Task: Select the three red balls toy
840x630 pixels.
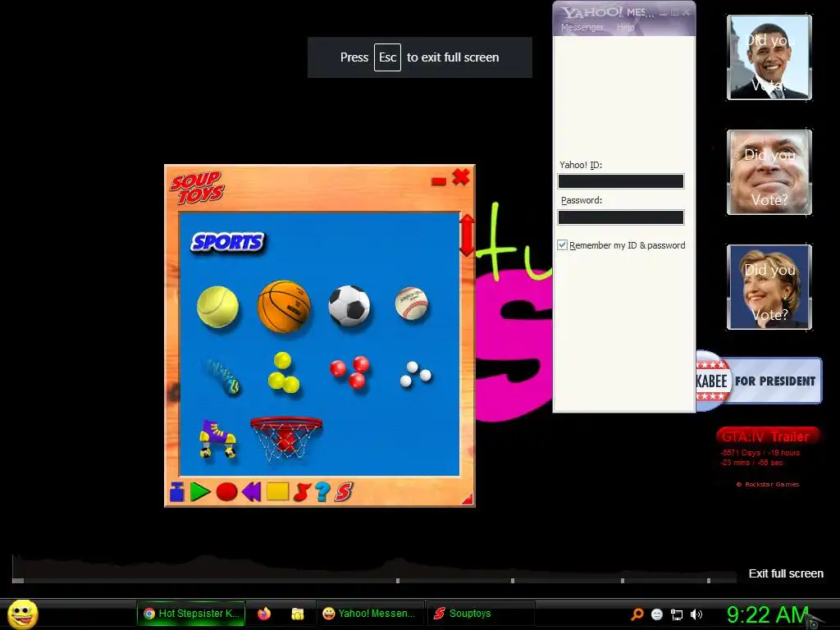Action: 349,372
